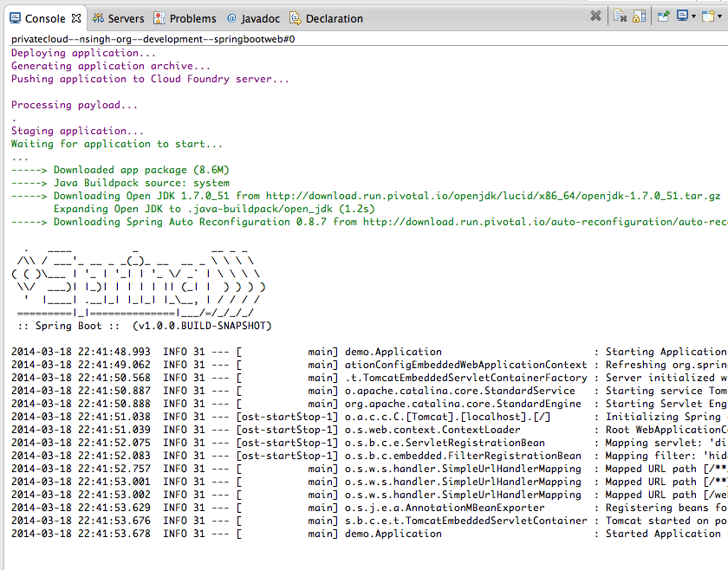The height and width of the screenshot is (570, 728).
Task: Click logger 'o.s.b.c.embedded.FilterRegistrationBean'
Action: coord(463,456)
